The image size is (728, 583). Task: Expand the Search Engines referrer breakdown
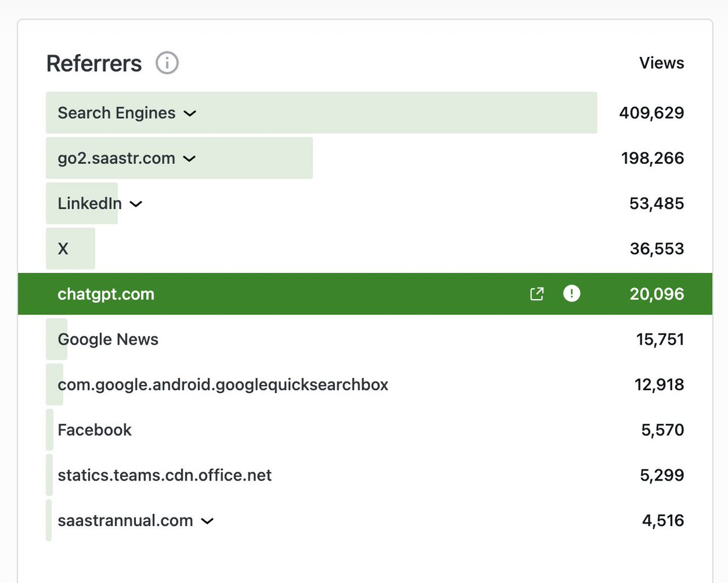coord(189,113)
